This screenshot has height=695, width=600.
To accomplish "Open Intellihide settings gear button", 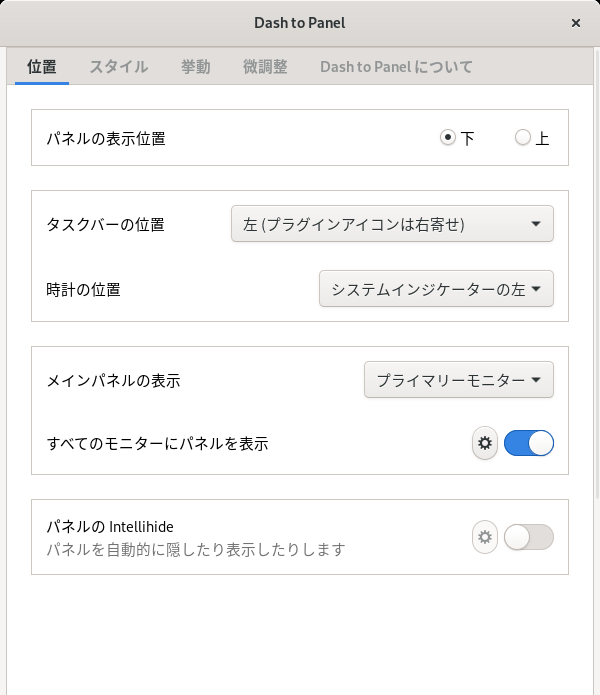I will [x=485, y=537].
